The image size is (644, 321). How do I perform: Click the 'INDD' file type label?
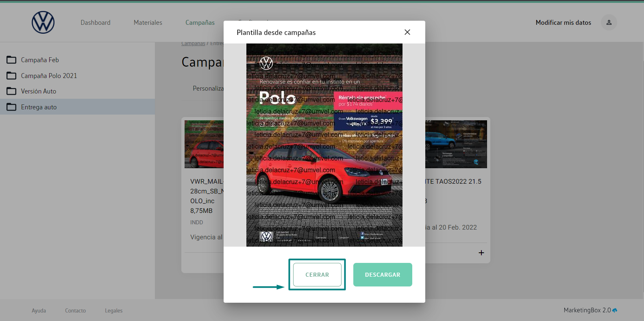[197, 222]
